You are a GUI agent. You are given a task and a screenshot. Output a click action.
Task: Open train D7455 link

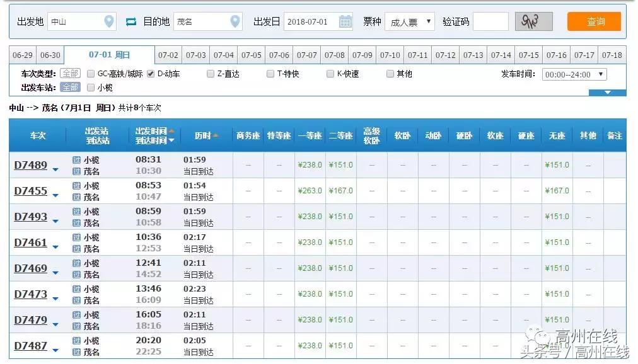pos(30,191)
